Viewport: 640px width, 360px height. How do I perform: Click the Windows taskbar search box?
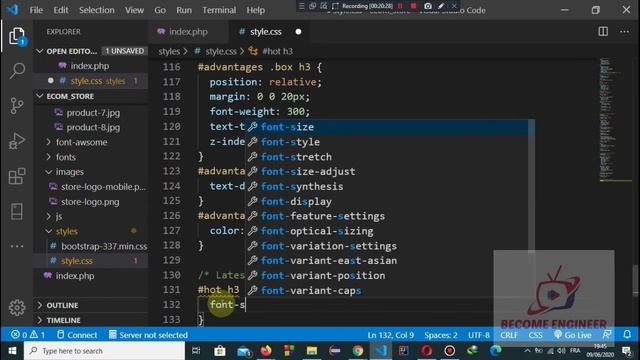tap(104, 351)
